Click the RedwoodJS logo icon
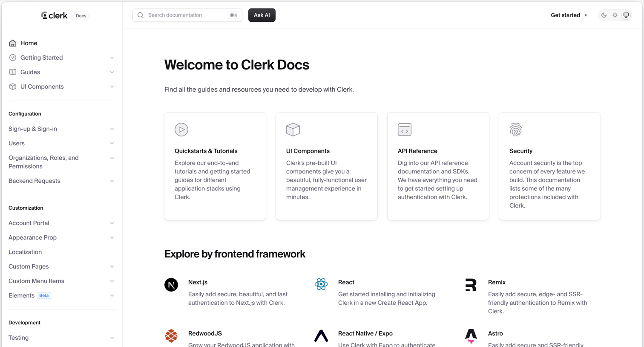The height and width of the screenshot is (347, 644). click(171, 336)
